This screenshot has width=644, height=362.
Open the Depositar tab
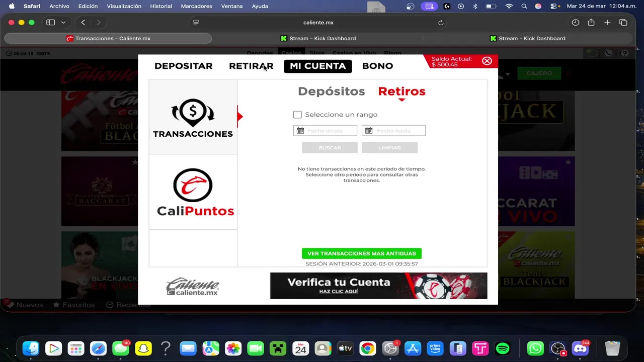click(184, 66)
